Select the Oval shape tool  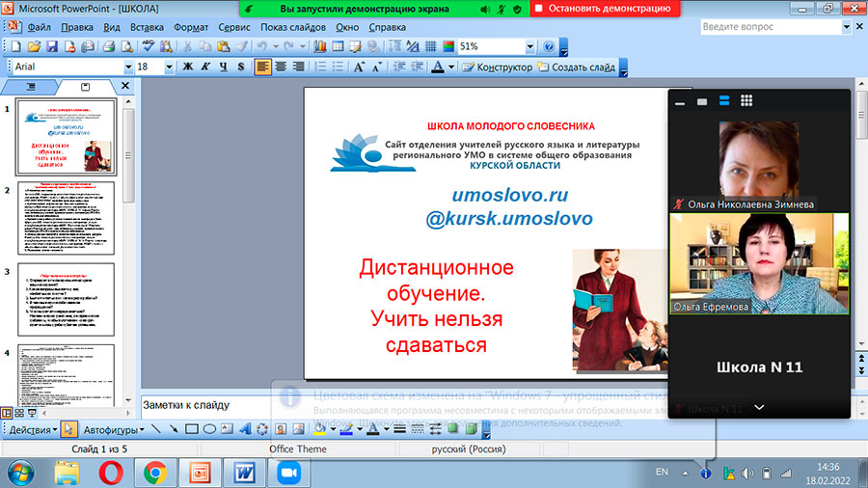209,429
